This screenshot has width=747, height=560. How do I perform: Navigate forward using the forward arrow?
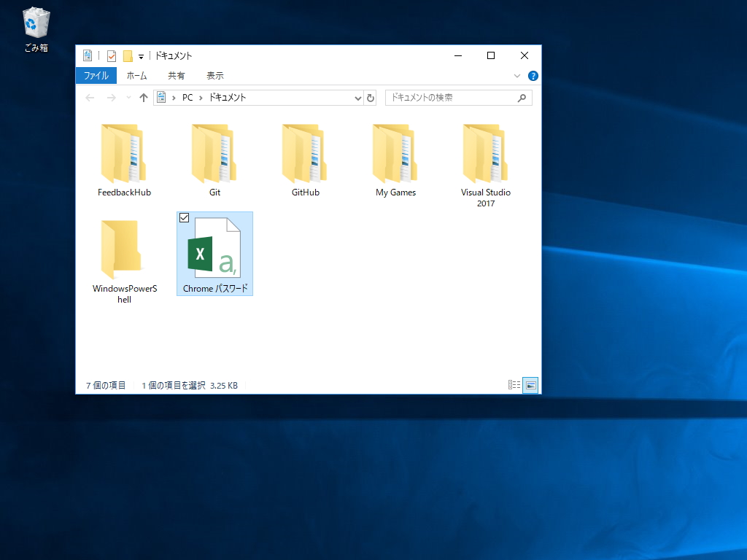[110, 97]
